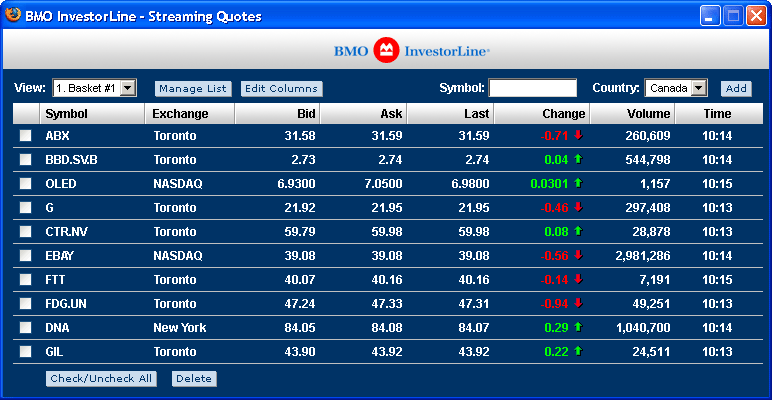Click green up arrow in DNA row
772x400 pixels.
click(579, 327)
